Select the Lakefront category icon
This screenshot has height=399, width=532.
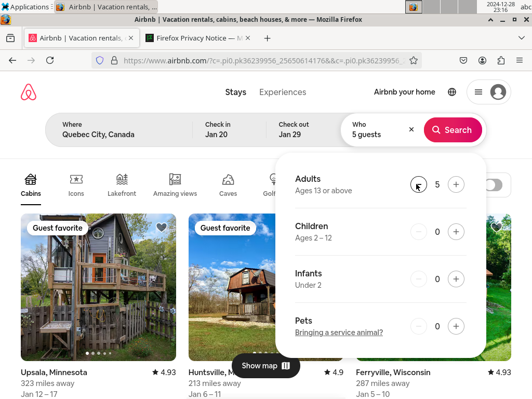pyautogui.click(x=122, y=179)
